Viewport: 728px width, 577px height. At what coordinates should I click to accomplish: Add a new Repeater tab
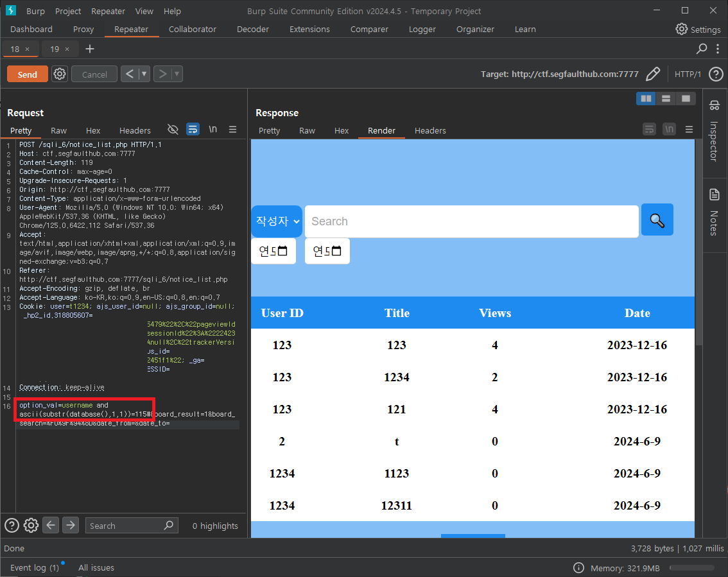pos(90,49)
